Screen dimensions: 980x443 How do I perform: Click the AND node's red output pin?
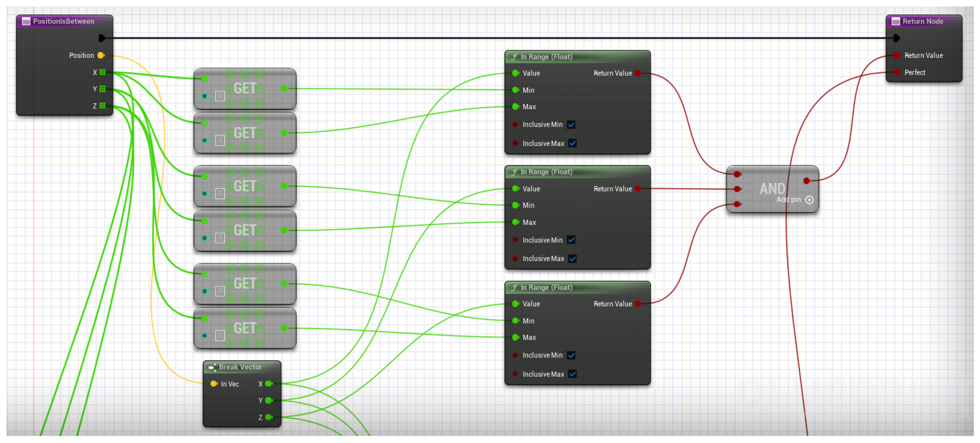pos(806,181)
